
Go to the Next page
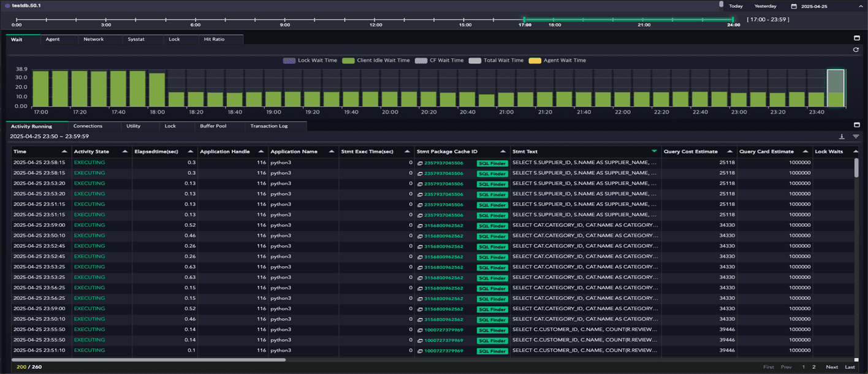pyautogui.click(x=832, y=367)
